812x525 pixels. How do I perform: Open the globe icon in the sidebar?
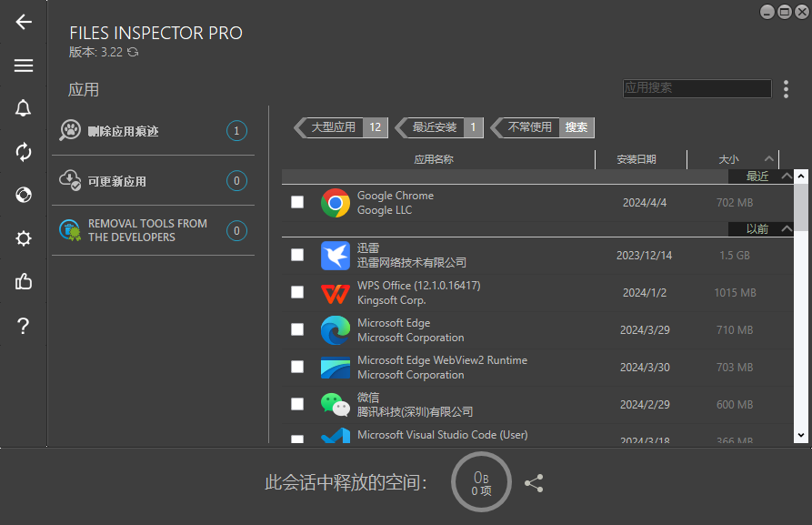click(x=24, y=195)
